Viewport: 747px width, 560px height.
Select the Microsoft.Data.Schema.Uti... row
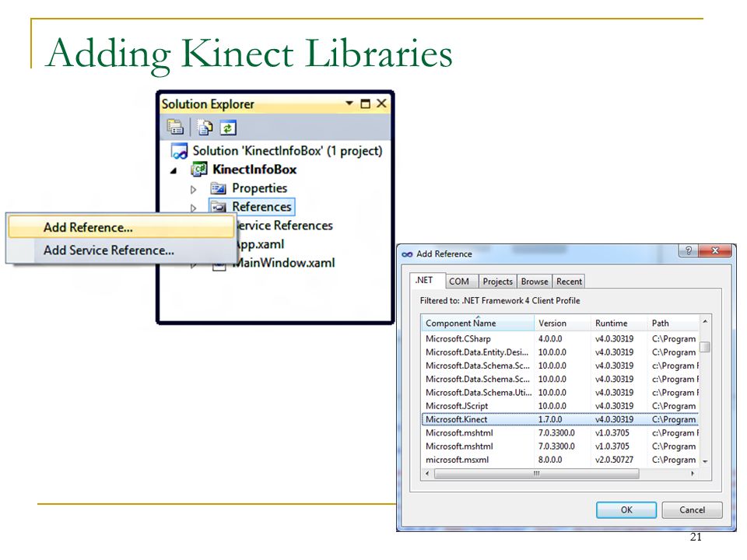560,392
